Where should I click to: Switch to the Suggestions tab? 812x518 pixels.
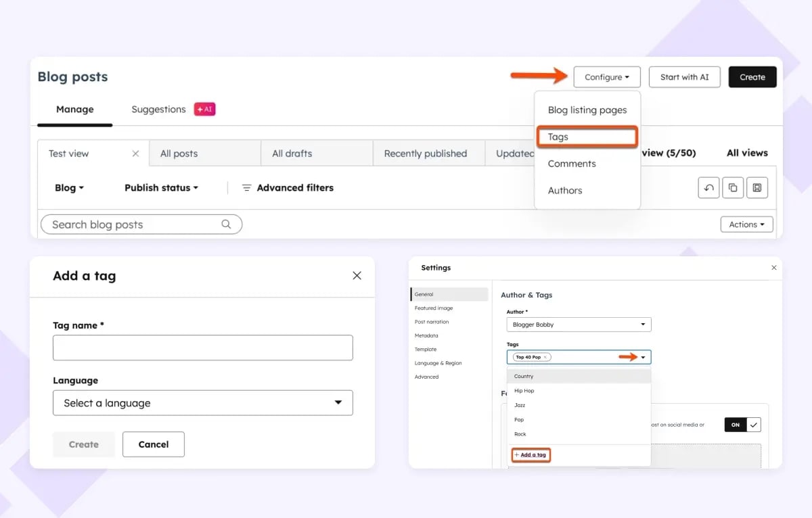(158, 109)
